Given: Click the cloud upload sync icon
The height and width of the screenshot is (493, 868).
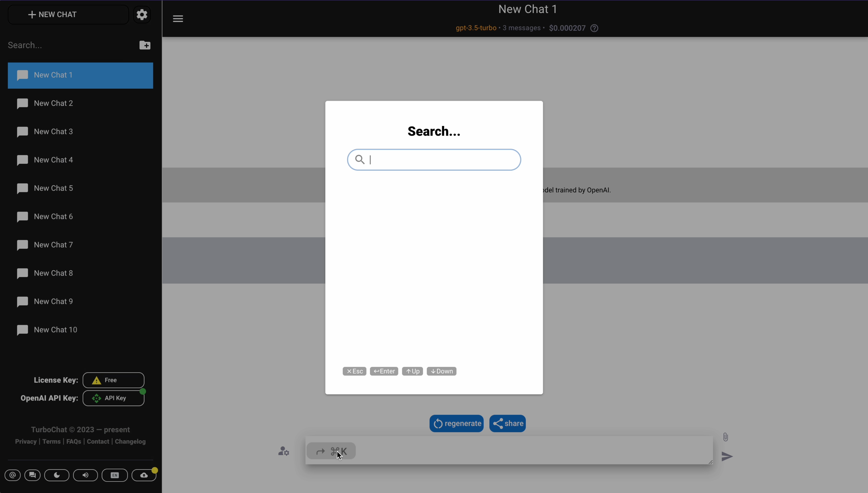Looking at the screenshot, I should 144,475.
